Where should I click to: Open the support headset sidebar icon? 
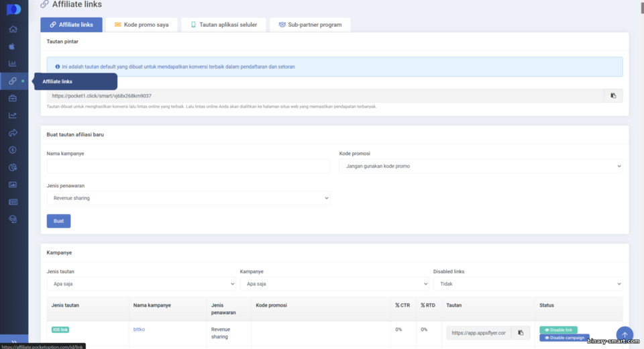(13, 219)
